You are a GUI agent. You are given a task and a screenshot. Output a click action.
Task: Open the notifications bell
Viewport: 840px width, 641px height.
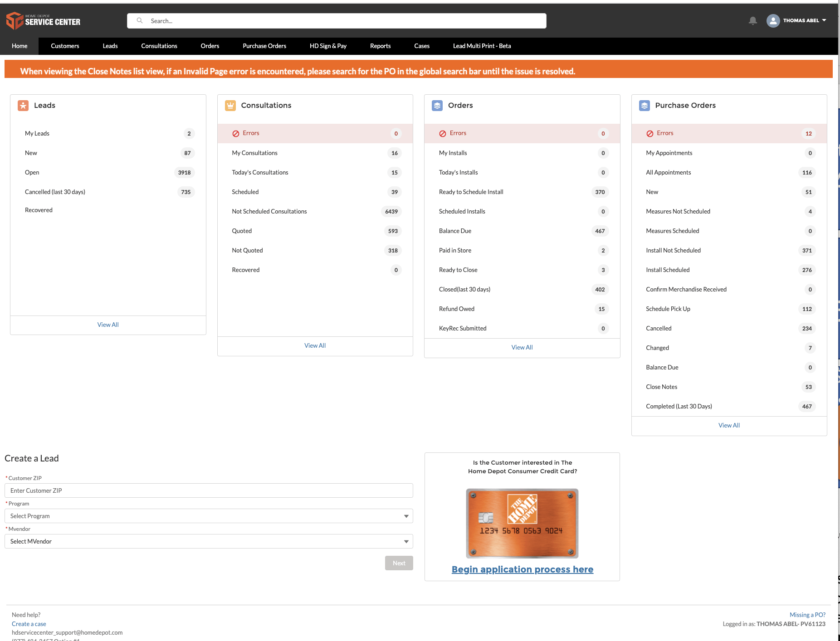[753, 20]
